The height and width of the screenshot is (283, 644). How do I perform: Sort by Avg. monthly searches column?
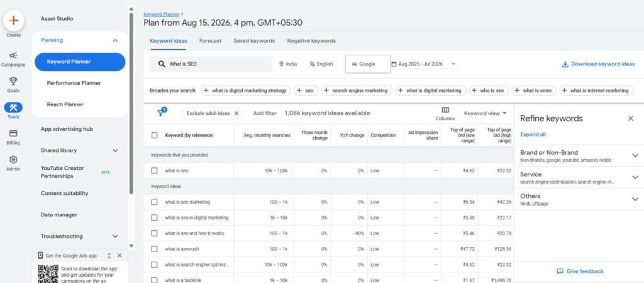(x=267, y=135)
